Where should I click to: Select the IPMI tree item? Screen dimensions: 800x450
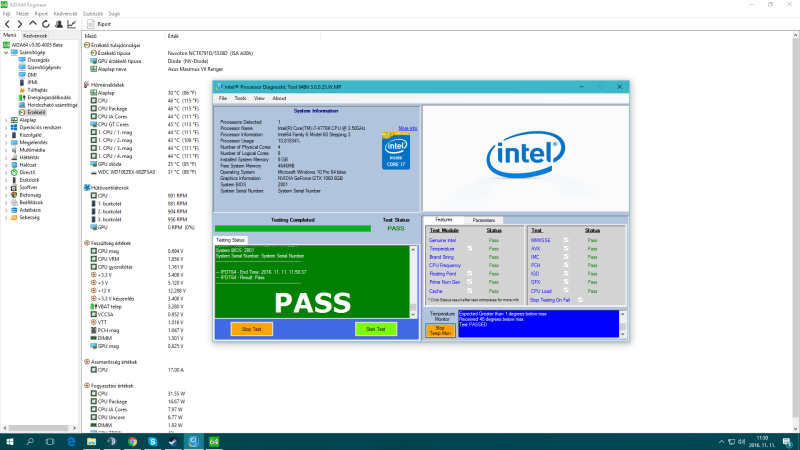[x=32, y=82]
